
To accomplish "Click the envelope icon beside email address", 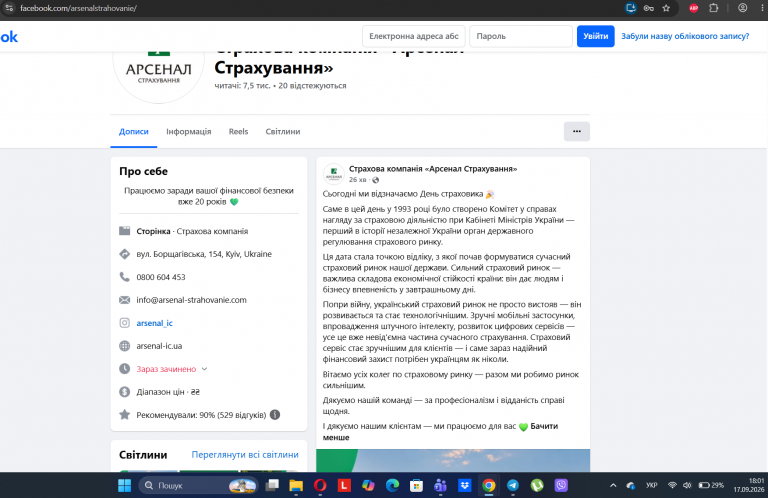I will pos(124,300).
